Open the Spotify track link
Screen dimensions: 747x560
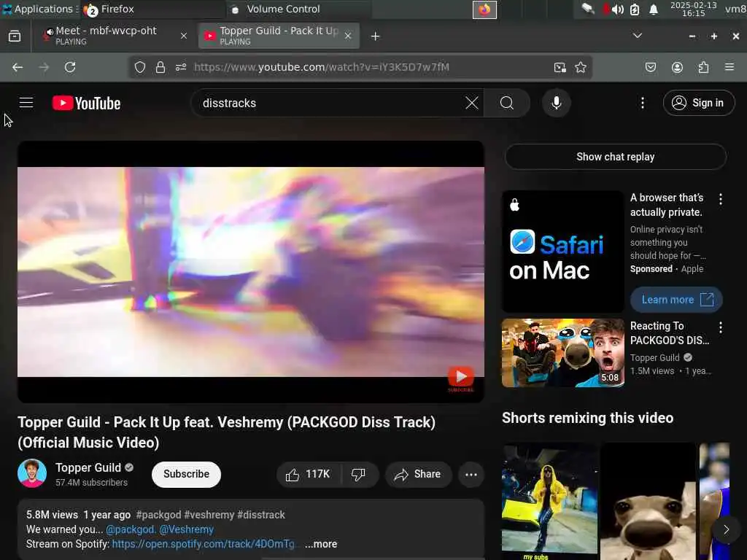coord(204,544)
